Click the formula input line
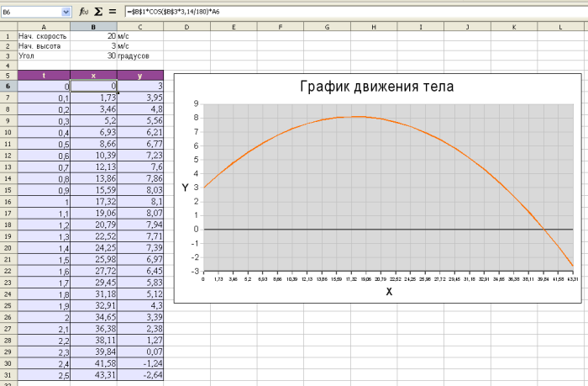Image resolution: width=588 pixels, height=386 pixels. [356, 12]
